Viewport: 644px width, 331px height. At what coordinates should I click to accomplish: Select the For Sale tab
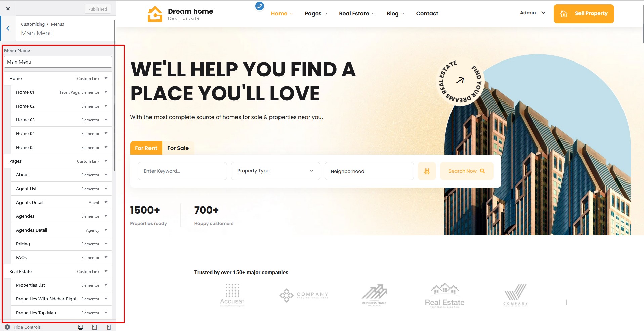click(x=178, y=148)
